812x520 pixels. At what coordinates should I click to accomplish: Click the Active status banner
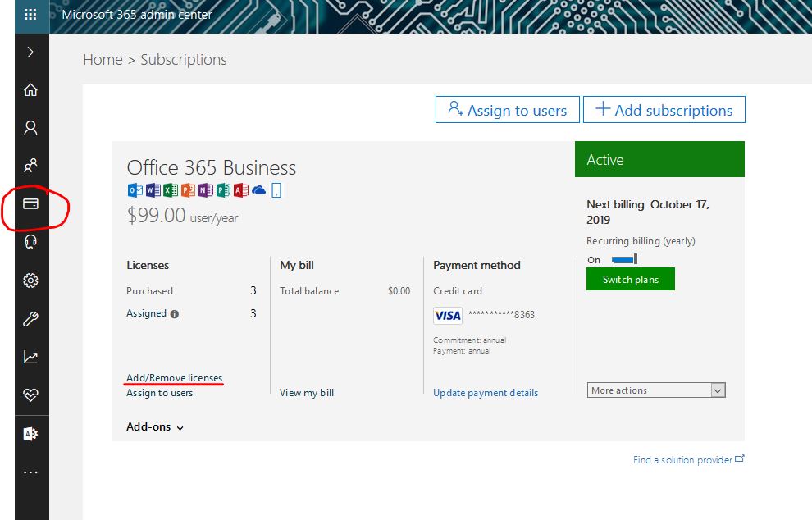coord(659,159)
